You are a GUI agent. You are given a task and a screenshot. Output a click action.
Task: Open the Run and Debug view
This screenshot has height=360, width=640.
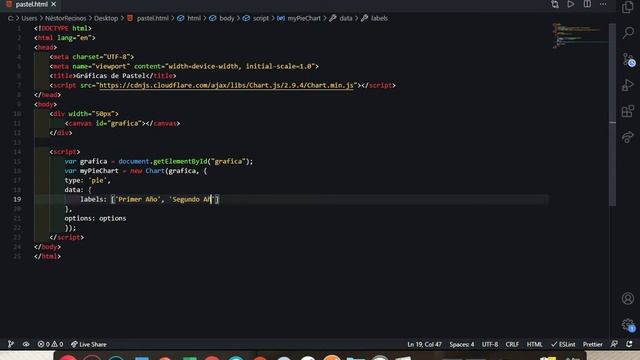tap(628, 85)
